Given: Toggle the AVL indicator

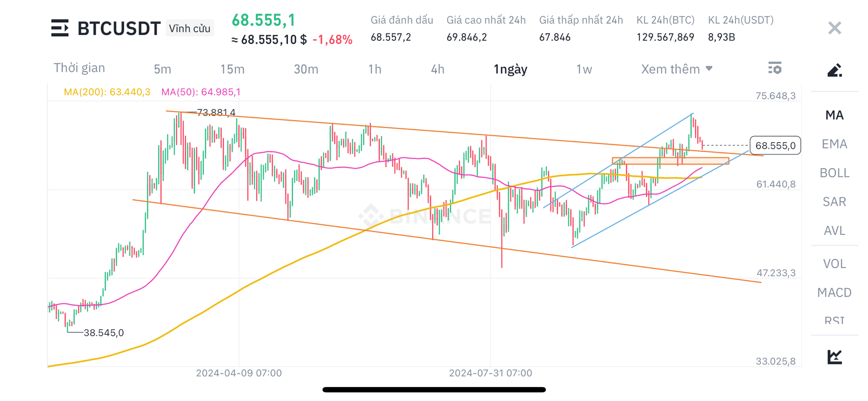Looking at the screenshot, I should (834, 231).
